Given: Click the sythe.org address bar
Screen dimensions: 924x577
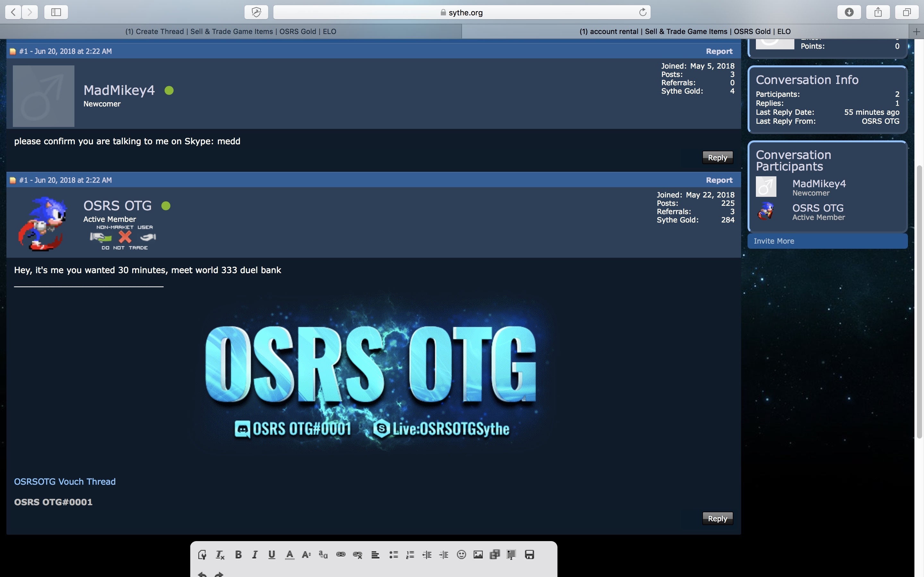Looking at the screenshot, I should pos(461,12).
